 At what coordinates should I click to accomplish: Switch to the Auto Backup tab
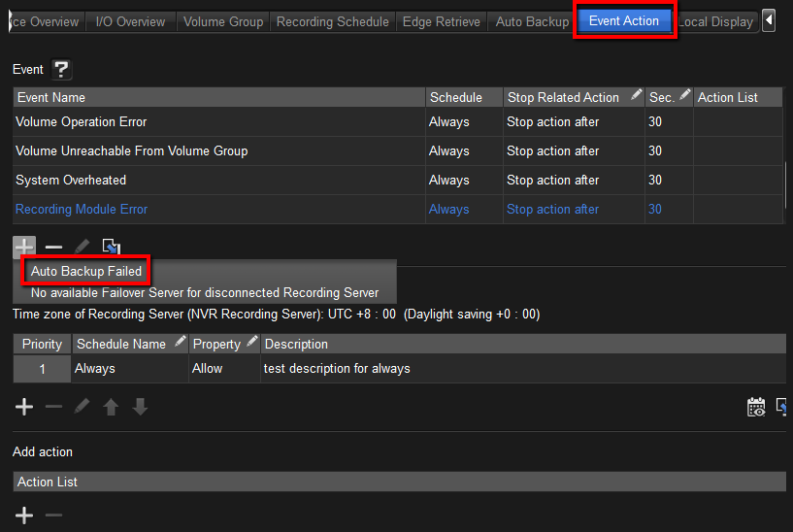[x=532, y=21]
